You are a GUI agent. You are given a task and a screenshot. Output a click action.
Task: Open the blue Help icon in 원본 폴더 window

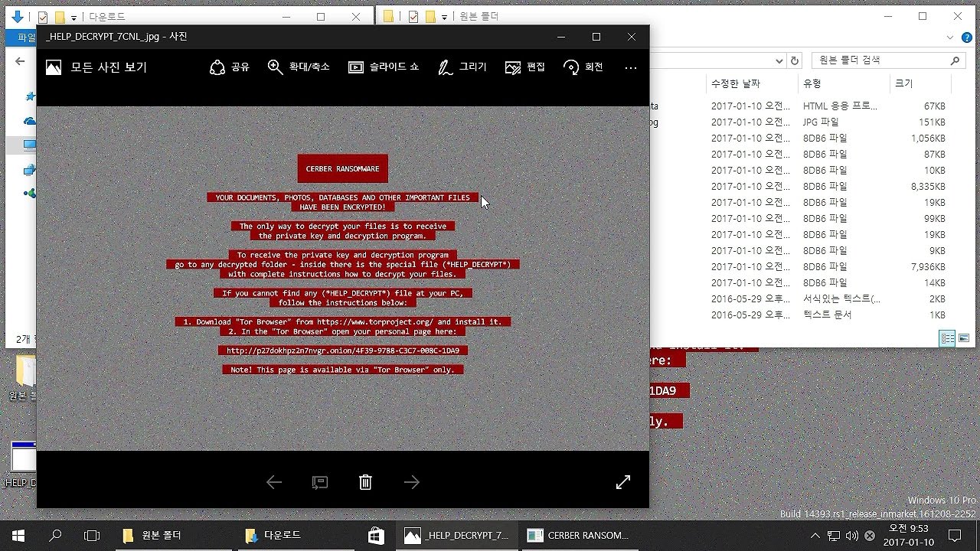point(968,37)
